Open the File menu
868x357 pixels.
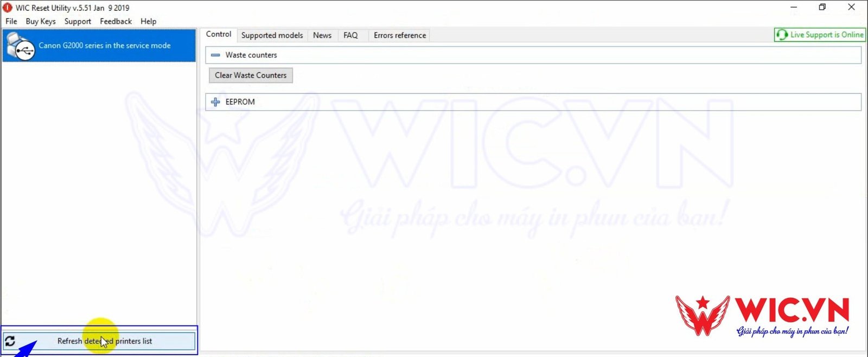coord(11,21)
